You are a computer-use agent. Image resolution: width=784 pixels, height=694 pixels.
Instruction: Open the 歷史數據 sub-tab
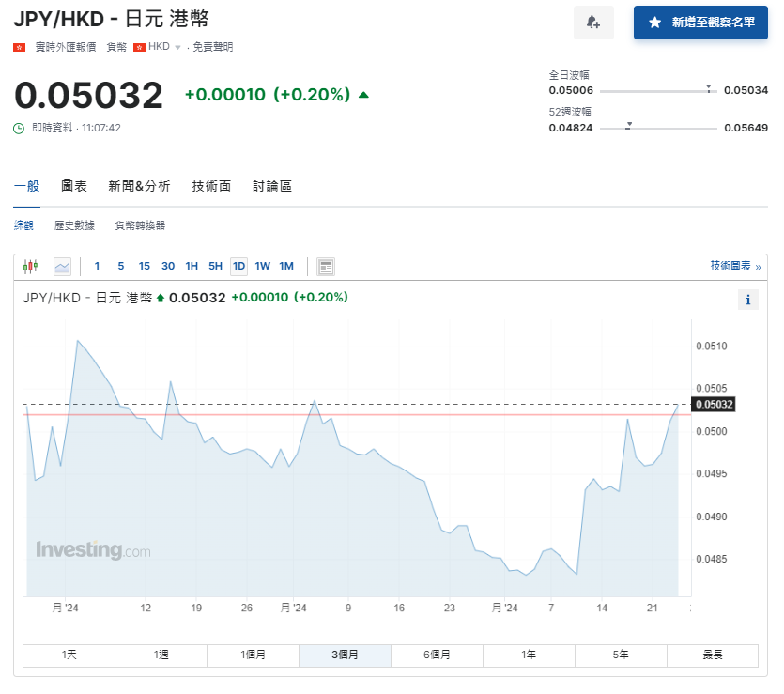[74, 225]
